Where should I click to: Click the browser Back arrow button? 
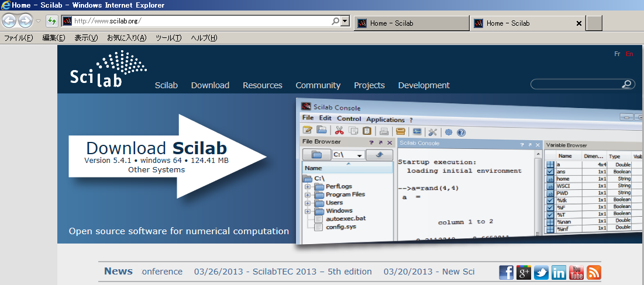9,21
